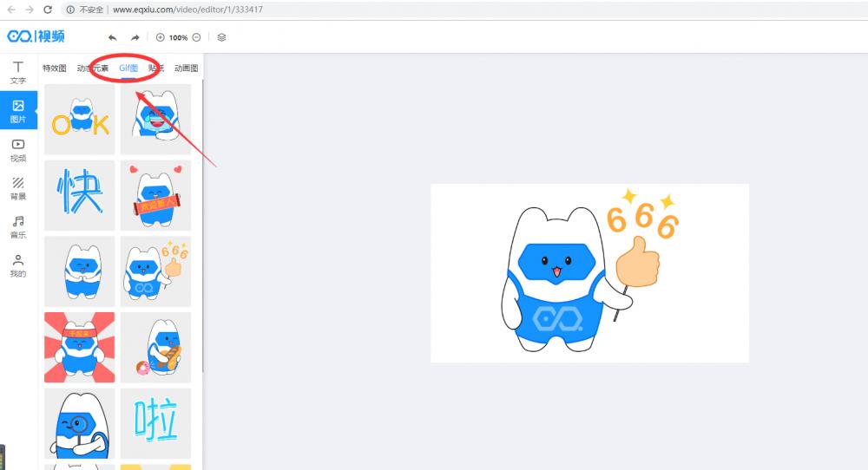Open the 文字 text tool in sidebar
Viewport: 868px width, 470px height.
17,73
